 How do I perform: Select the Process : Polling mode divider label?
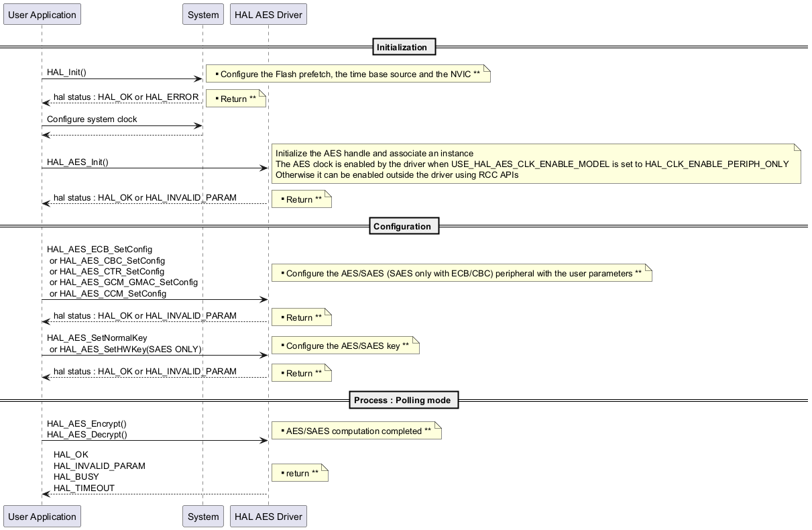pos(404,400)
